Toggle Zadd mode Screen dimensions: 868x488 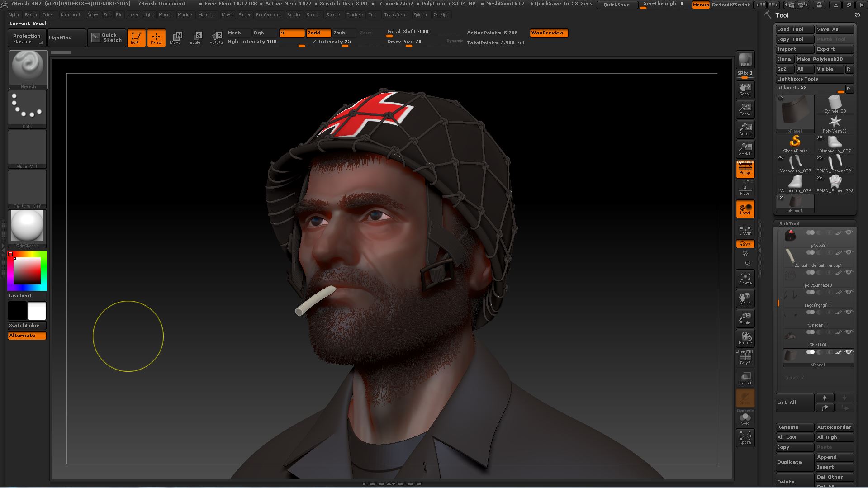pos(318,33)
